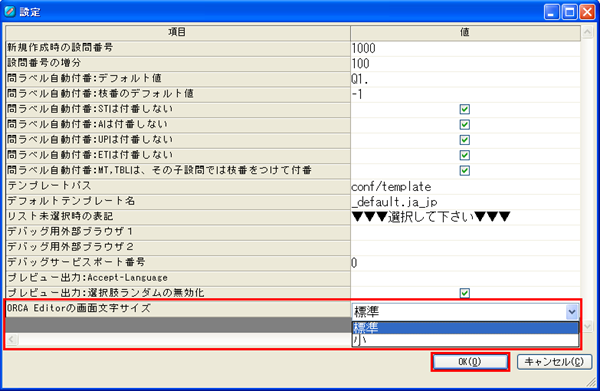Toggle 問ラベル自動付番:AIは付番しない checkbox
This screenshot has width=600, height=391.
(465, 125)
